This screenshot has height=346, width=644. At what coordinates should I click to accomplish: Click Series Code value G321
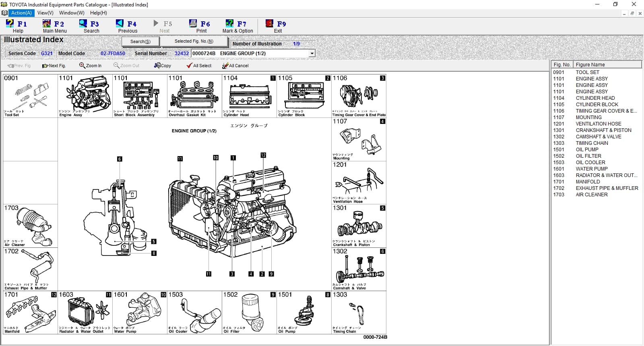point(47,54)
